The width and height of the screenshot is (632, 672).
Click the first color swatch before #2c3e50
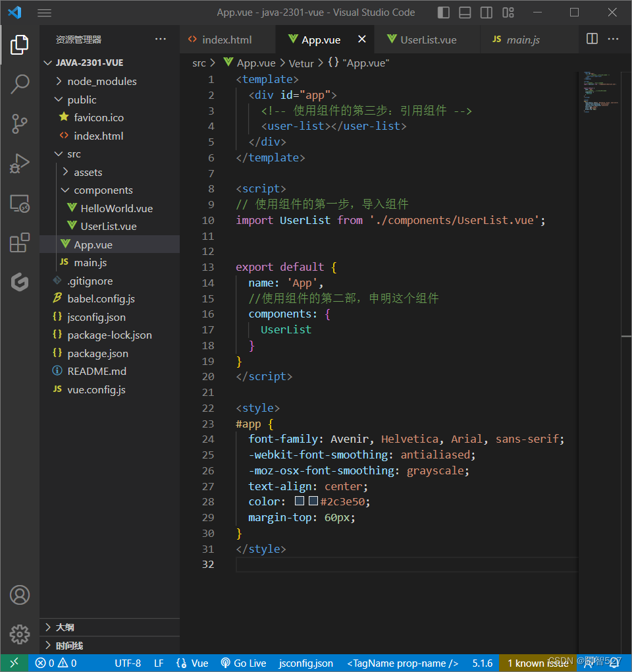click(300, 501)
